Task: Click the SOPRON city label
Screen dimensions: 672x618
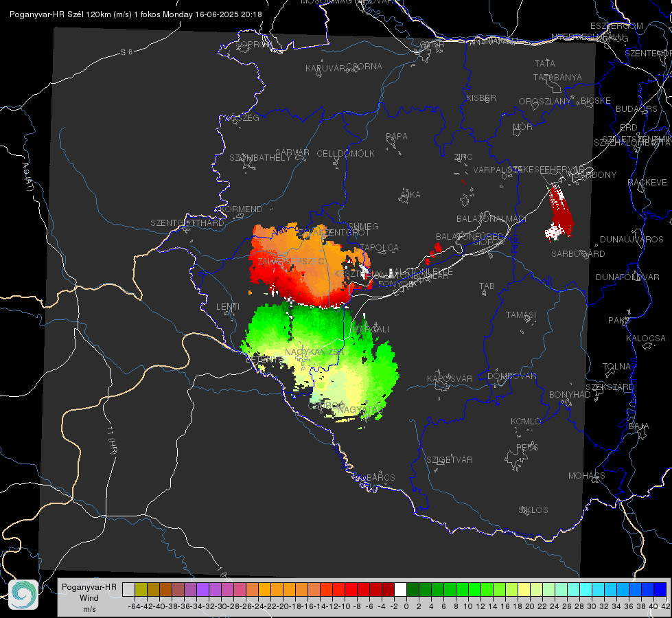Action: pos(253,44)
